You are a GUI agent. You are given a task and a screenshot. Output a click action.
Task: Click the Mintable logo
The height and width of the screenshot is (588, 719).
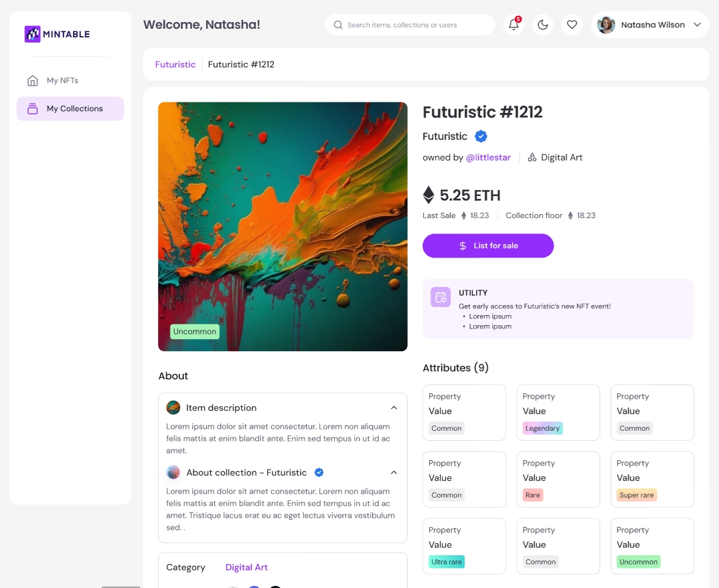tap(58, 34)
